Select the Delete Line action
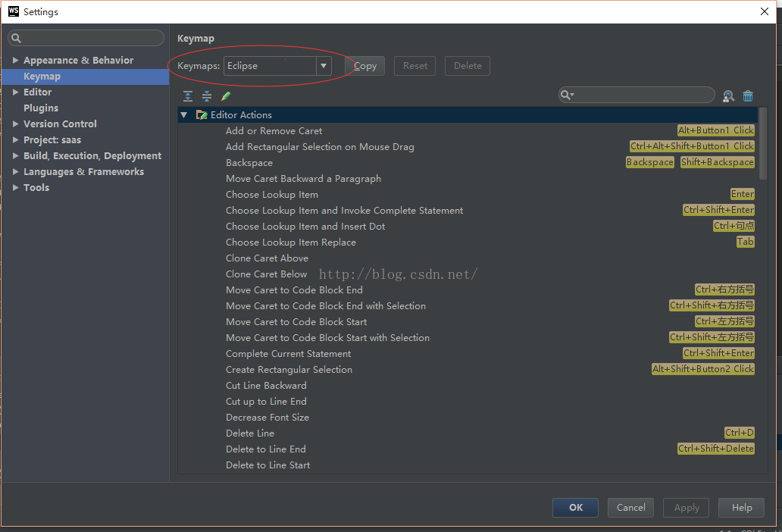 coord(468,433)
